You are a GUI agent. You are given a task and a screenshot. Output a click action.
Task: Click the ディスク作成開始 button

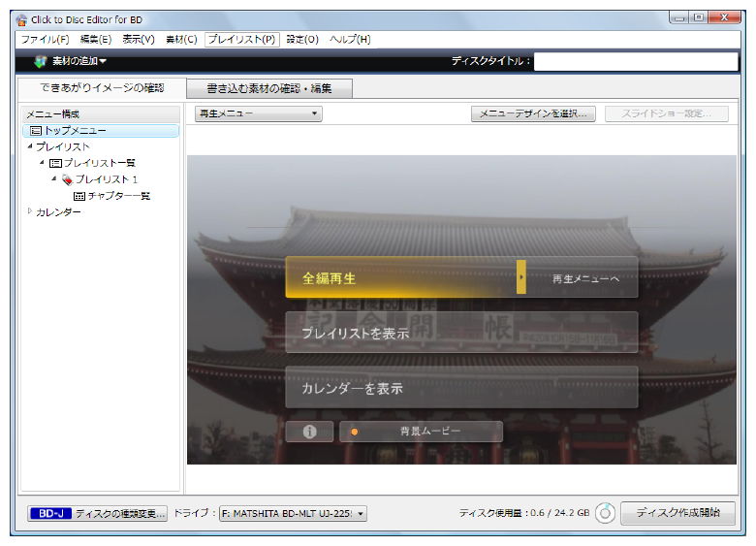pyautogui.click(x=677, y=513)
